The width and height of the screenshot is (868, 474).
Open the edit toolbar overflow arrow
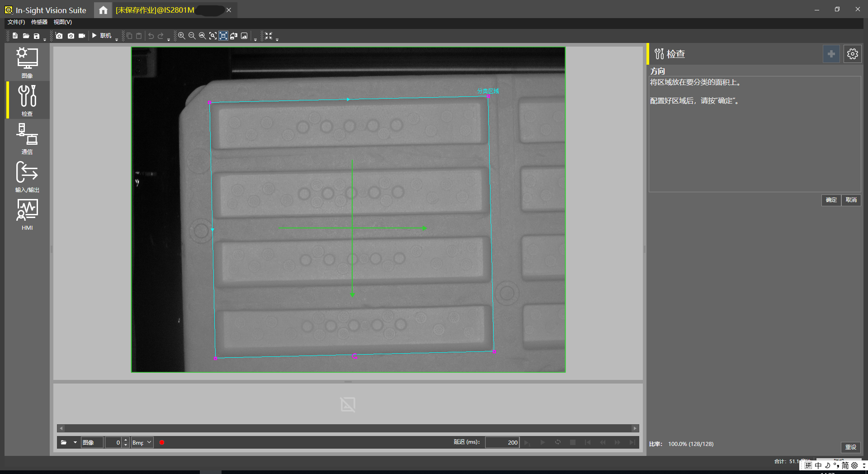coord(169,39)
